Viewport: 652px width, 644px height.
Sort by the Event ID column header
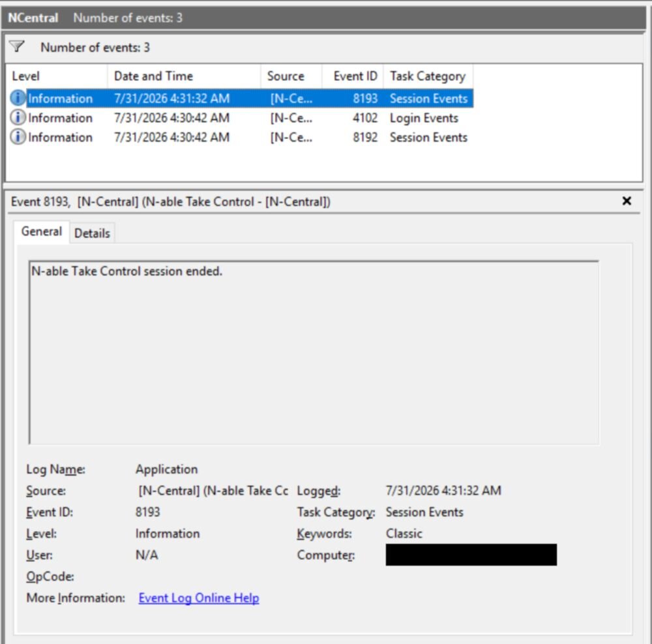point(353,76)
